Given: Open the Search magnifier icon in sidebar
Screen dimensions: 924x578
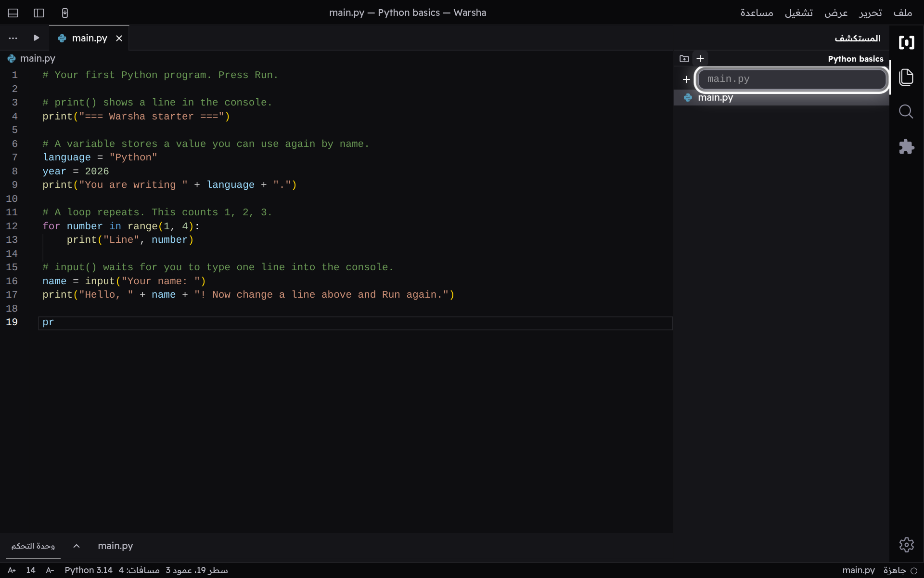Looking at the screenshot, I should 906,112.
